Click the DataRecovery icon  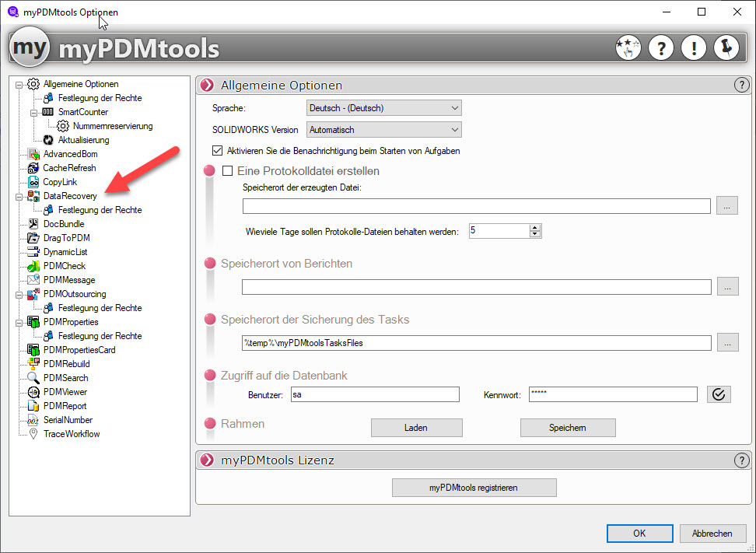33,196
